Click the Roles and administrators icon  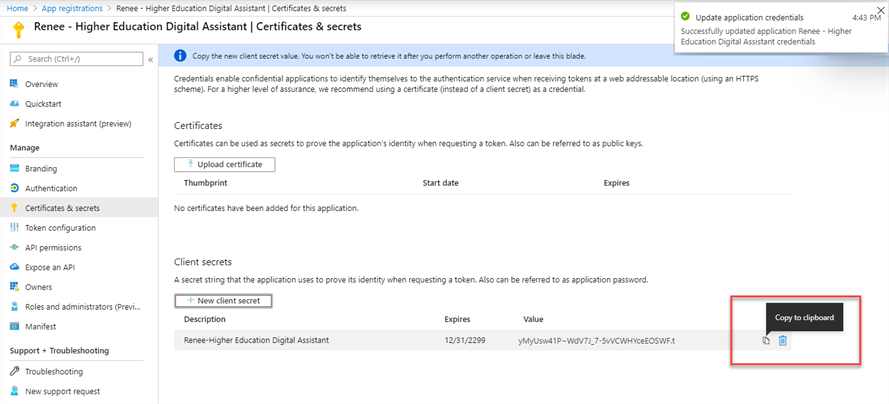pyautogui.click(x=15, y=307)
